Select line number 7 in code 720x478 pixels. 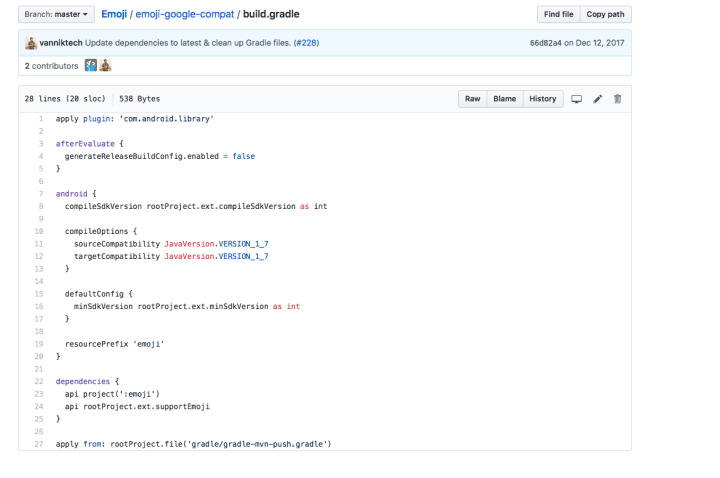39,193
